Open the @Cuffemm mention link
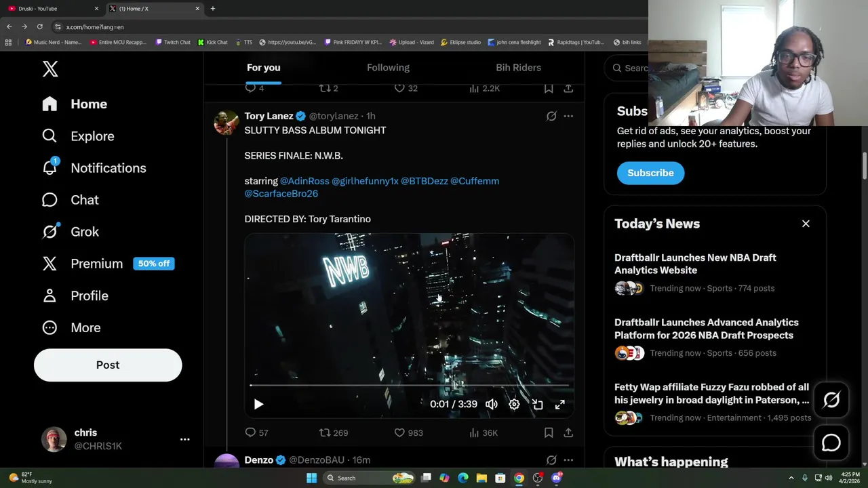The width and height of the screenshot is (868, 488). 475,181
